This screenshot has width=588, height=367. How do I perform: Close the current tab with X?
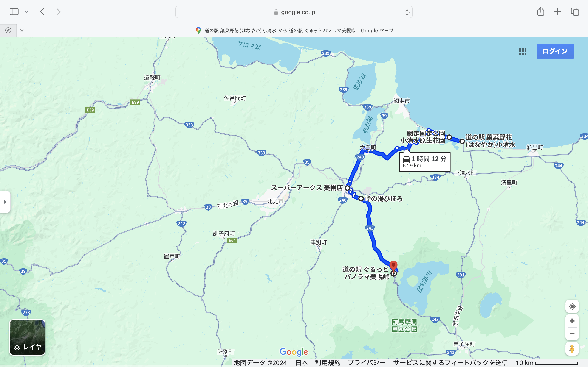tap(22, 31)
